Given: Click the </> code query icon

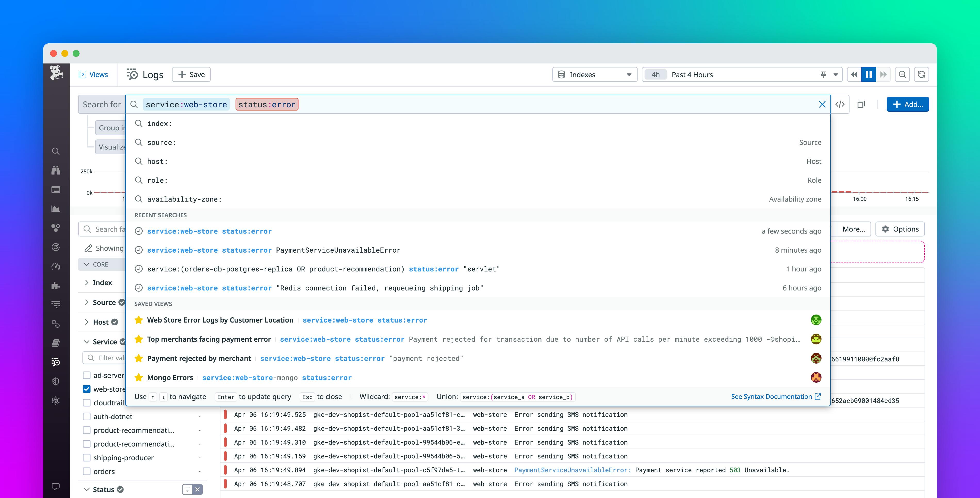Looking at the screenshot, I should click(840, 104).
